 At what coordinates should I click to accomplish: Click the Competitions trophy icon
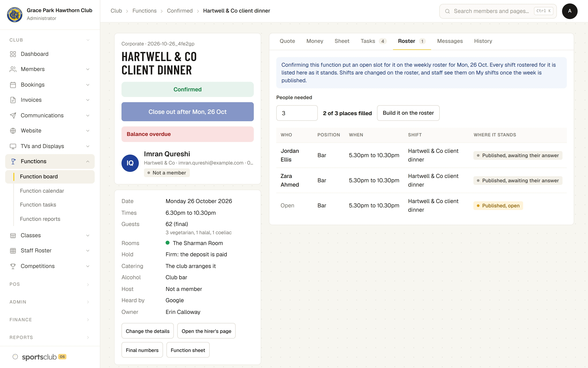point(13,266)
